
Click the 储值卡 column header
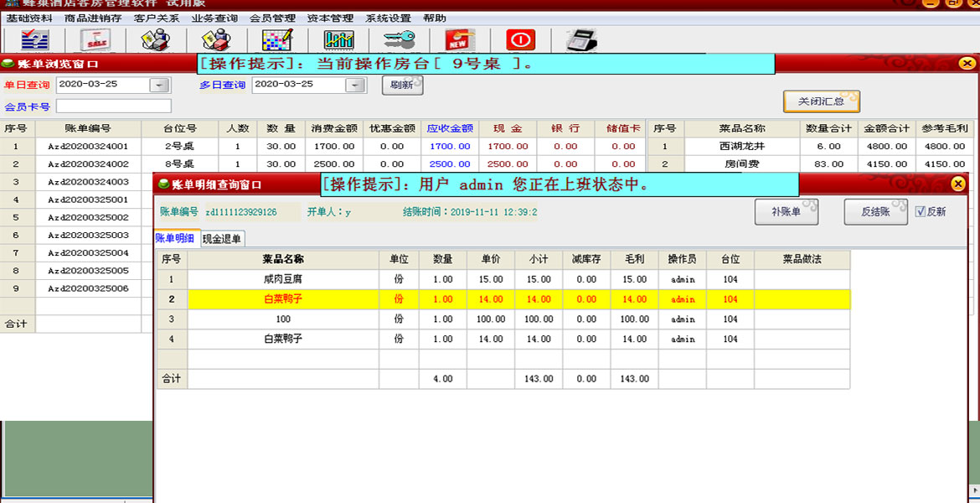tap(624, 128)
